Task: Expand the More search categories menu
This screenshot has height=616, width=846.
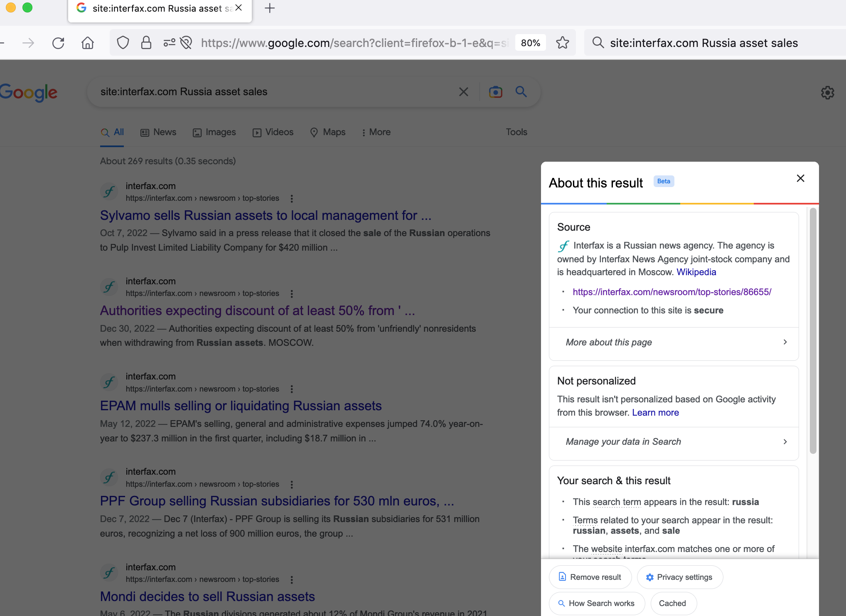Action: (x=376, y=132)
